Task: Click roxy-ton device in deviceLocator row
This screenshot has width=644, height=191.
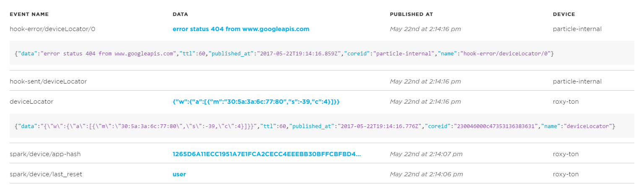Action: click(x=566, y=102)
